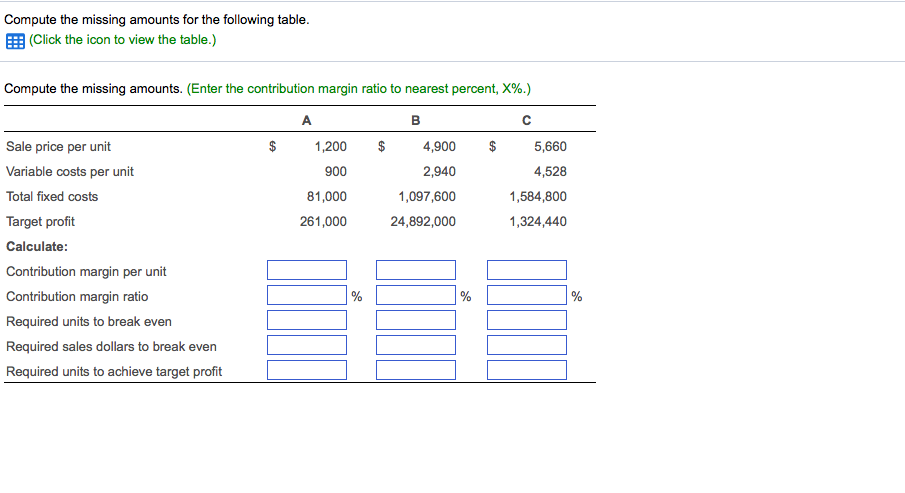The height and width of the screenshot is (493, 905).
Task: Click target profit value 261,000
Action: point(323,222)
